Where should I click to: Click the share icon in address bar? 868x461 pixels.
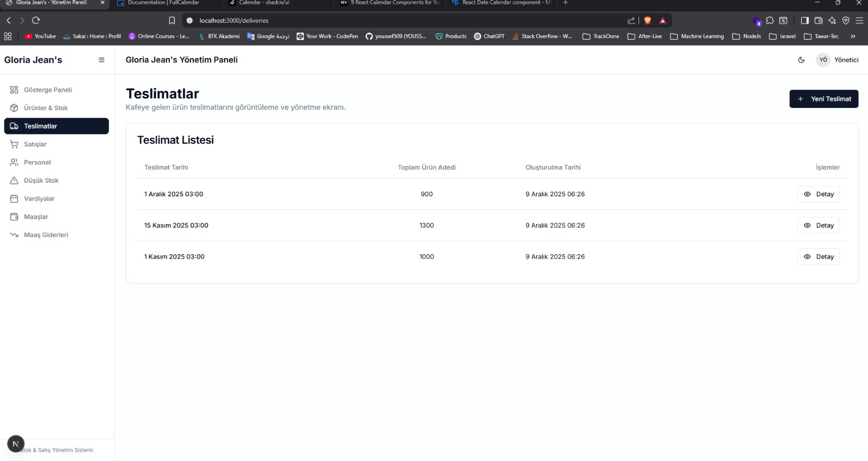pyautogui.click(x=631, y=21)
